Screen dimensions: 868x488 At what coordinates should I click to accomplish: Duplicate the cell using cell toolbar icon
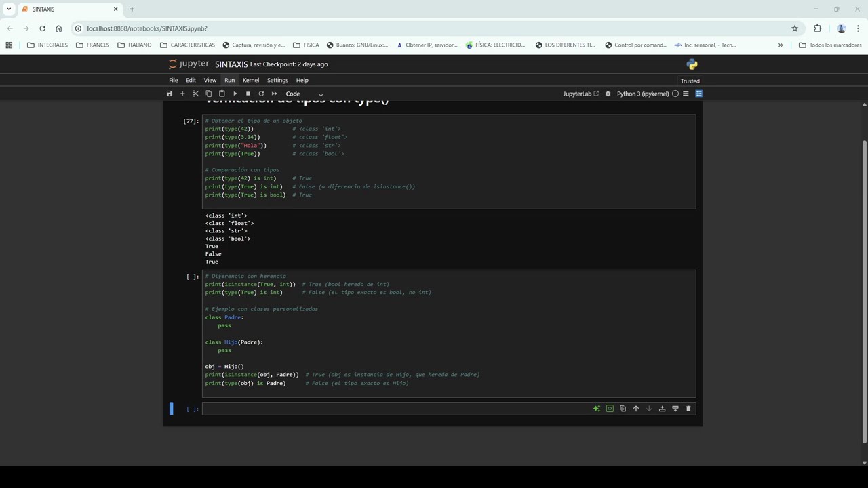click(623, 409)
